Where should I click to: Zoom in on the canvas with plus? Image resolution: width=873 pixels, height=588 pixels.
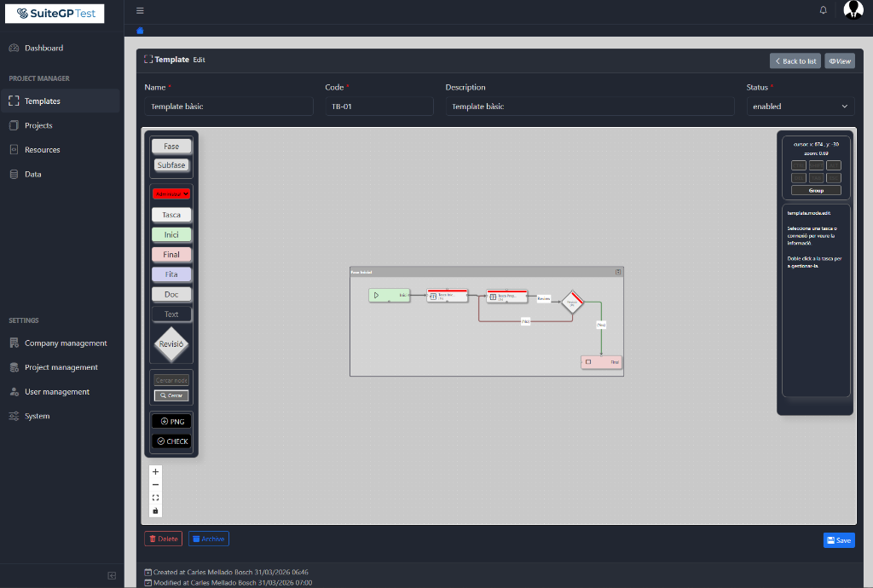[155, 471]
